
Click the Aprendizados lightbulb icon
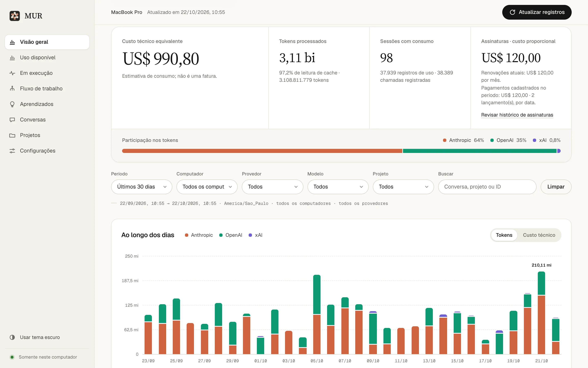pos(12,104)
